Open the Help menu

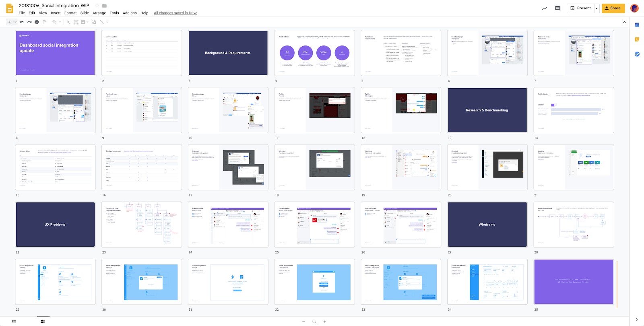point(144,13)
